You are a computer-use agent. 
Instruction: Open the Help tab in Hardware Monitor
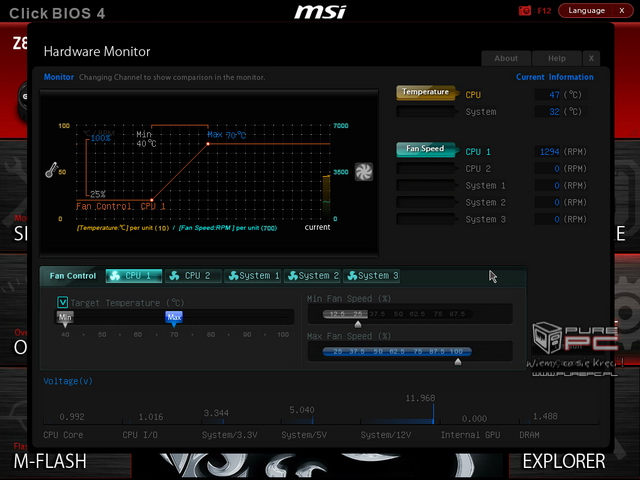[x=557, y=58]
